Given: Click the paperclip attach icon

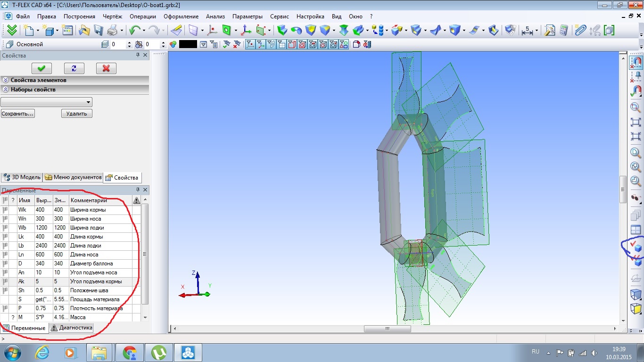Looking at the screenshot, I should pos(580,31).
